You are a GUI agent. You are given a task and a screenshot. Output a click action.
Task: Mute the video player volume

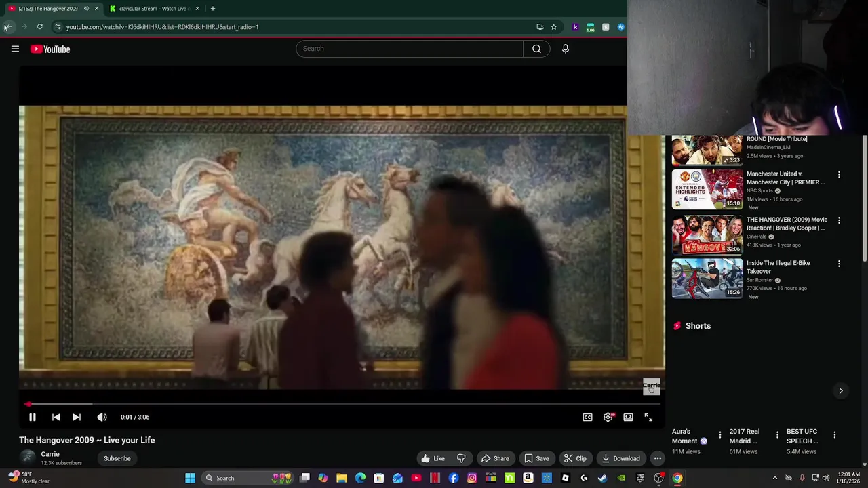click(102, 418)
